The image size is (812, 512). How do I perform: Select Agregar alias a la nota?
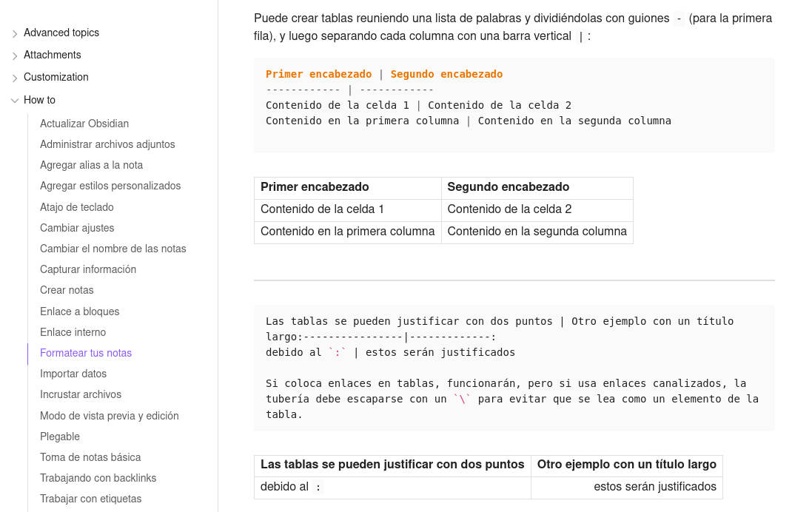92,165
